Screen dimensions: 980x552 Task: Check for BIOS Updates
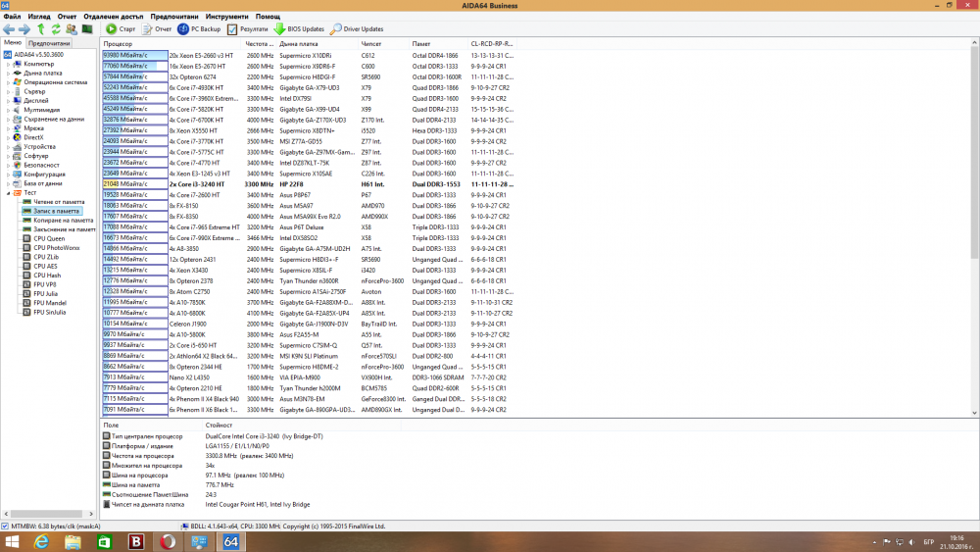(299, 28)
